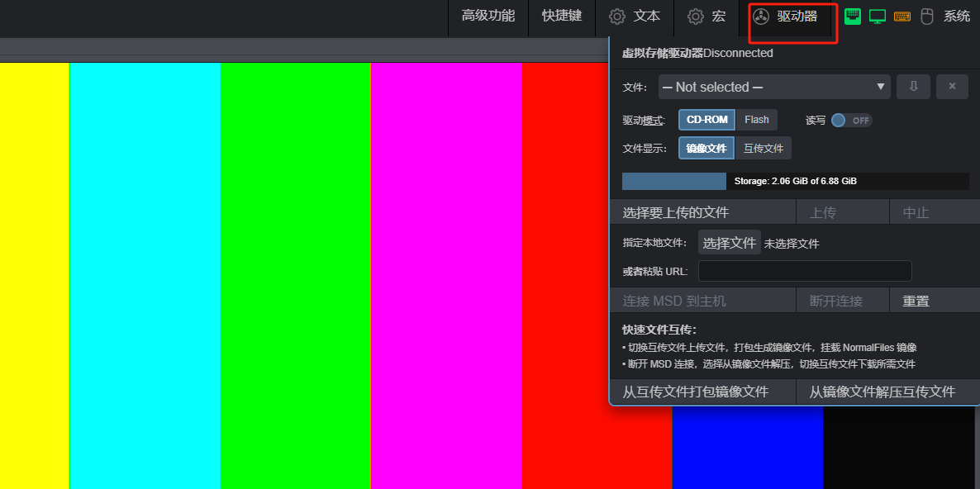Click the green monitor video status icon

tap(878, 17)
